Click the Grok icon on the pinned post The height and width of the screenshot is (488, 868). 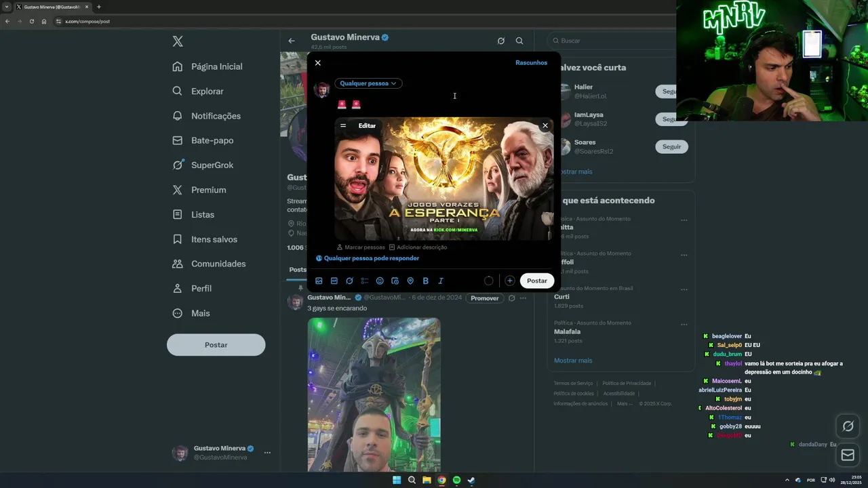click(512, 298)
